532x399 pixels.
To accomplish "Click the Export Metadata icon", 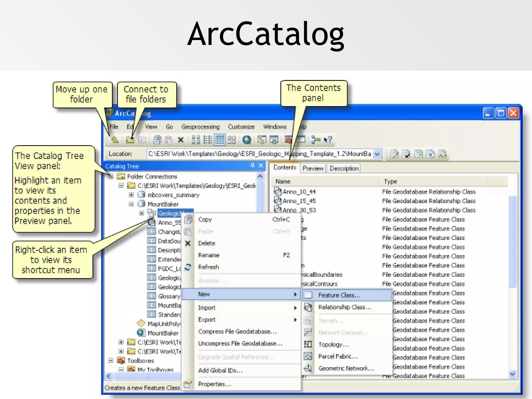I will click(418, 154).
